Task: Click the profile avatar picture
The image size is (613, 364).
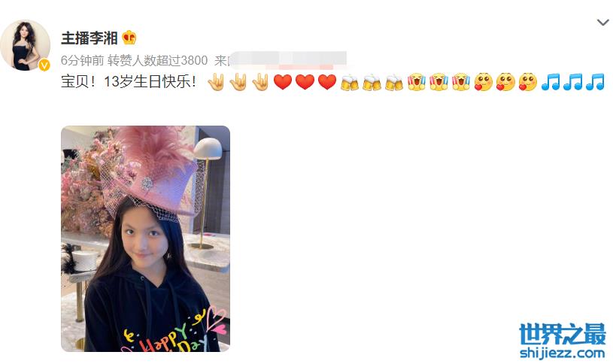Action: click(26, 45)
